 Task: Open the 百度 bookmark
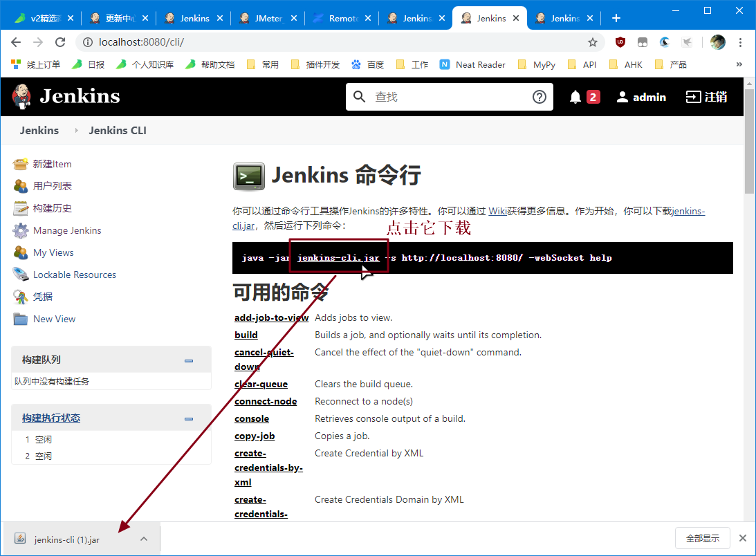(367, 64)
